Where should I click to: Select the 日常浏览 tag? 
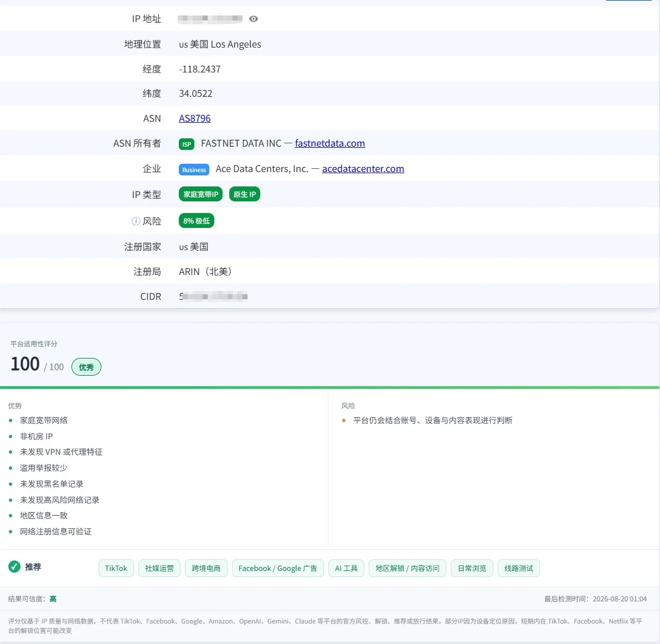pyautogui.click(x=472, y=568)
